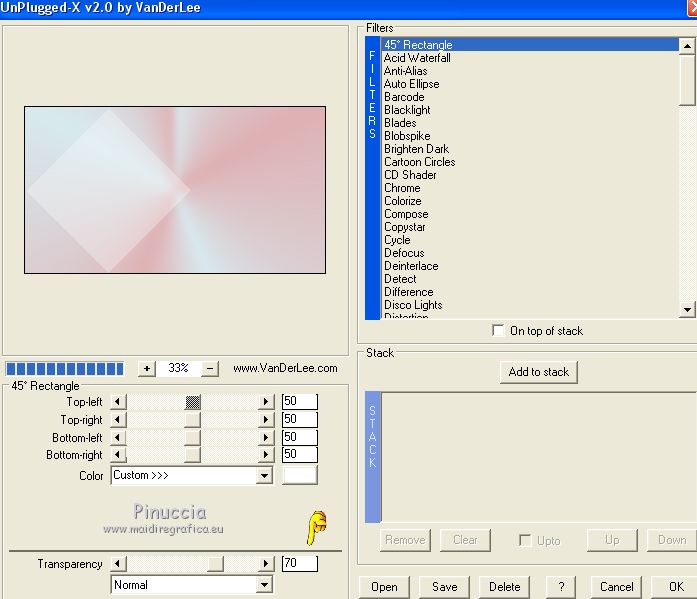Select the Acid Waterfall filter
Screen dimensions: 697x599
pyautogui.click(x=530, y=58)
